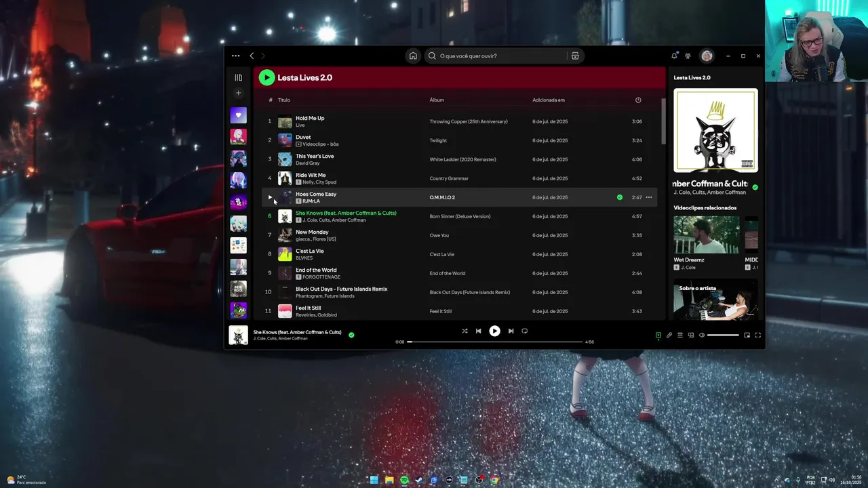This screenshot has height=488, width=868.
Task: Enter fullscreen player view
Action: [757, 335]
